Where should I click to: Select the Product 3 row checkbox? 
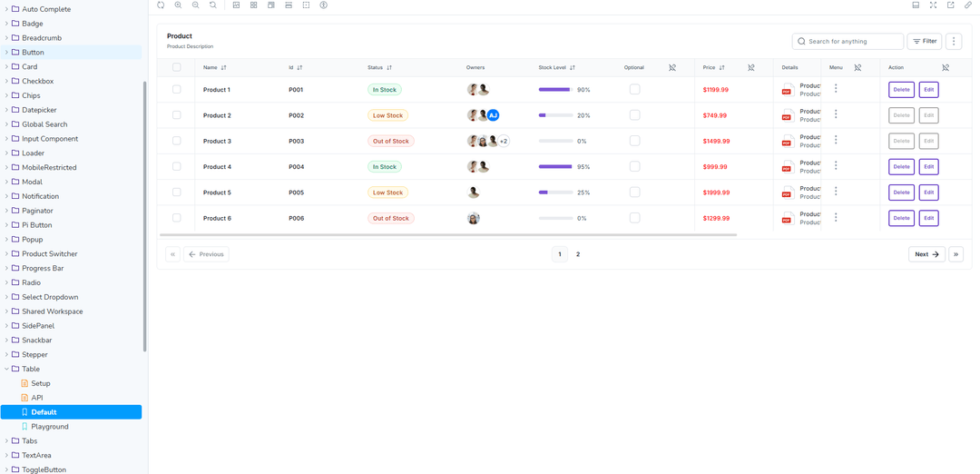(x=177, y=141)
